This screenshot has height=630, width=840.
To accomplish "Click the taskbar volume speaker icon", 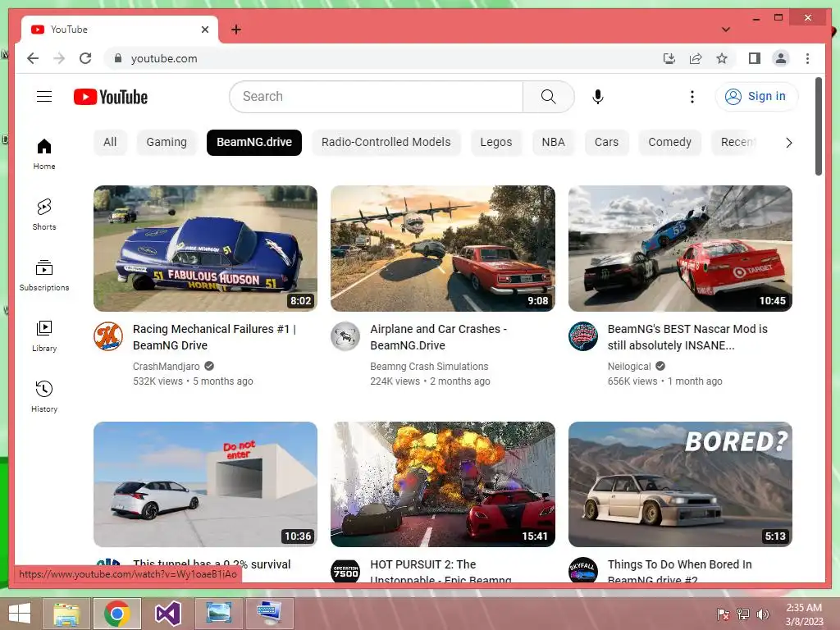I will coord(763,614).
